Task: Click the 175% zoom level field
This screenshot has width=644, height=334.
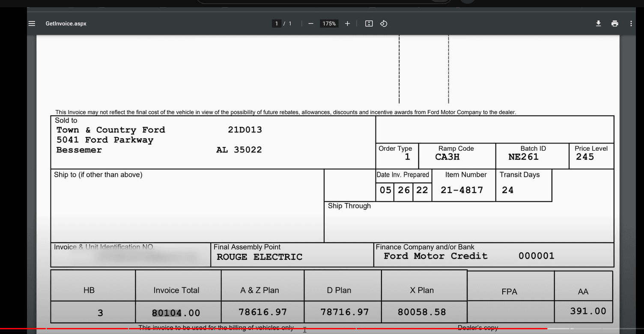Action: click(329, 24)
